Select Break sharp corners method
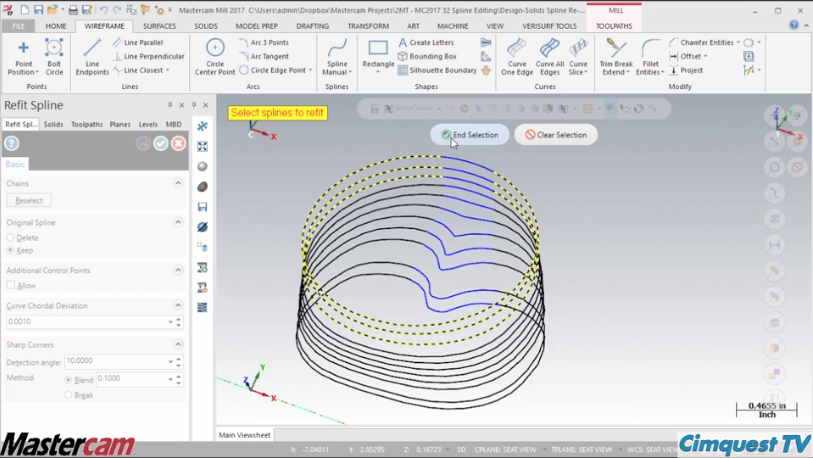 click(68, 395)
